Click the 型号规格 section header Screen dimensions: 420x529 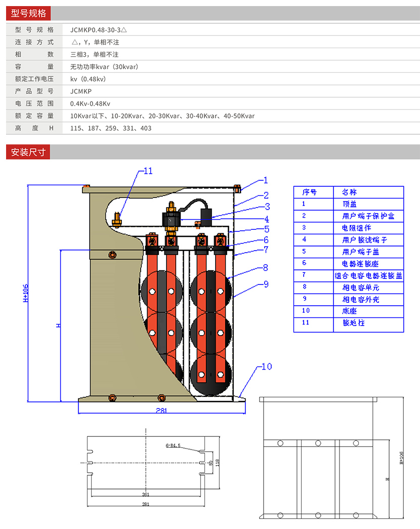click(28, 13)
